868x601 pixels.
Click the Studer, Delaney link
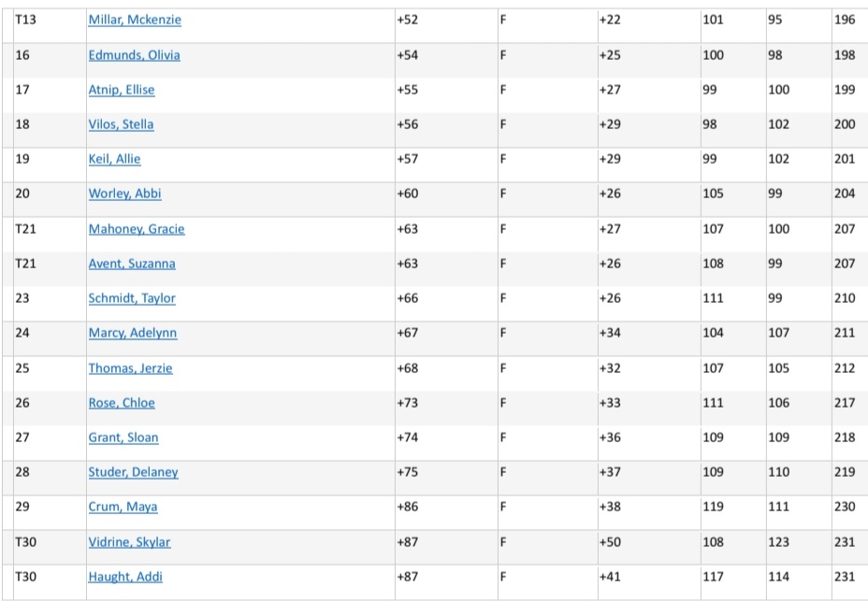[x=133, y=472]
